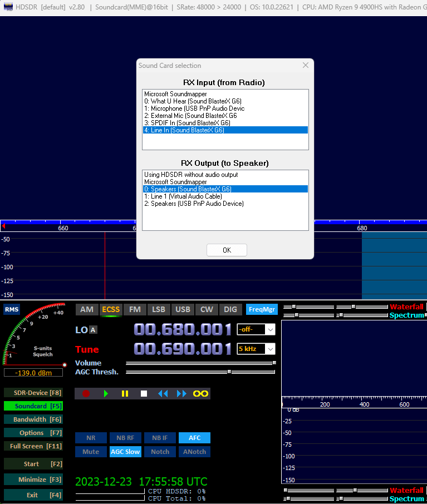Click the Start [F2] button
Screen dimensions: 427x504
tap(33, 464)
